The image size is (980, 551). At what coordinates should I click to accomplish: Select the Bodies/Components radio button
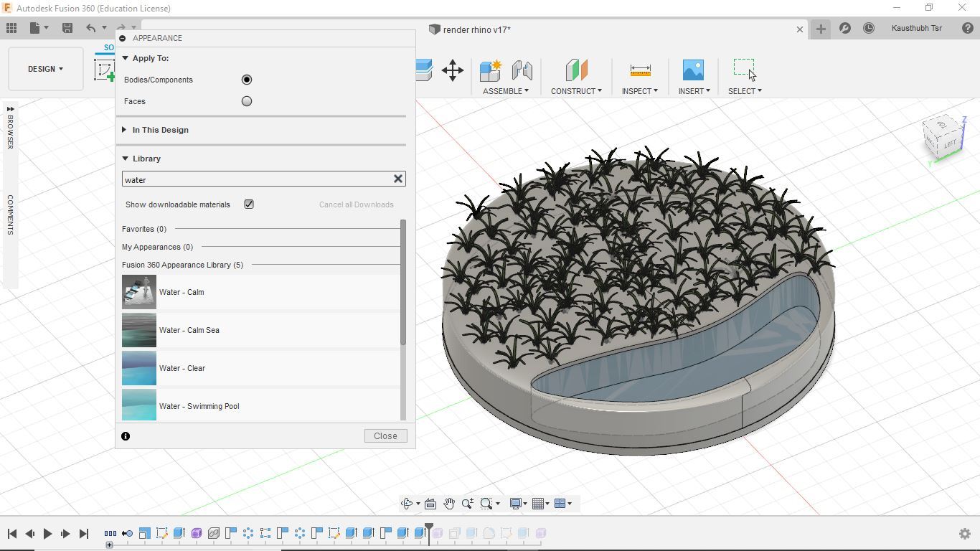247,80
